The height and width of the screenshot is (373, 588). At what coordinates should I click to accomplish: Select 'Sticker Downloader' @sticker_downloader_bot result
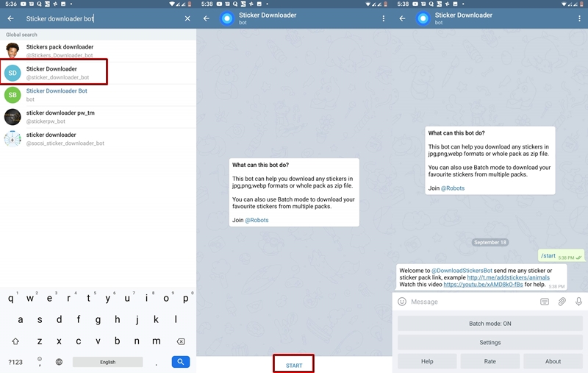click(98, 73)
